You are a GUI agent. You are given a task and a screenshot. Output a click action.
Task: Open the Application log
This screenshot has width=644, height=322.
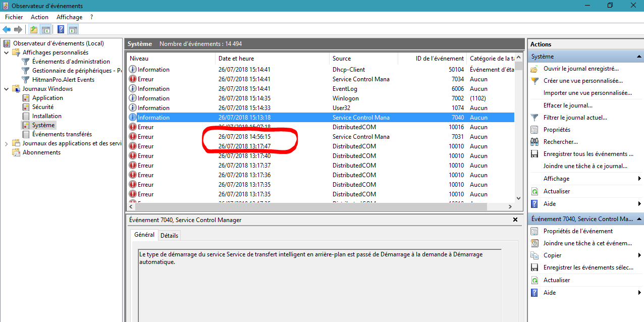tap(47, 98)
